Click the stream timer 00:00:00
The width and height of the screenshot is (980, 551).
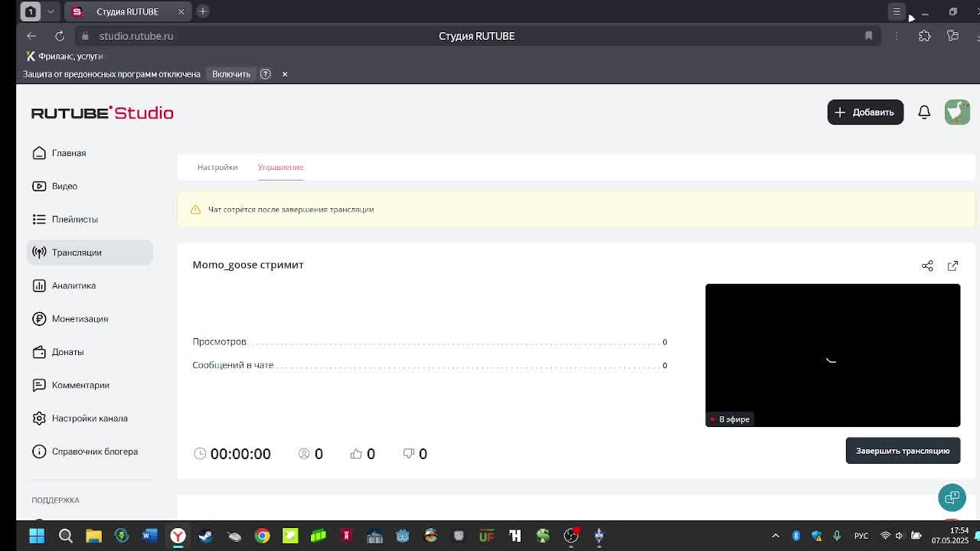point(240,454)
